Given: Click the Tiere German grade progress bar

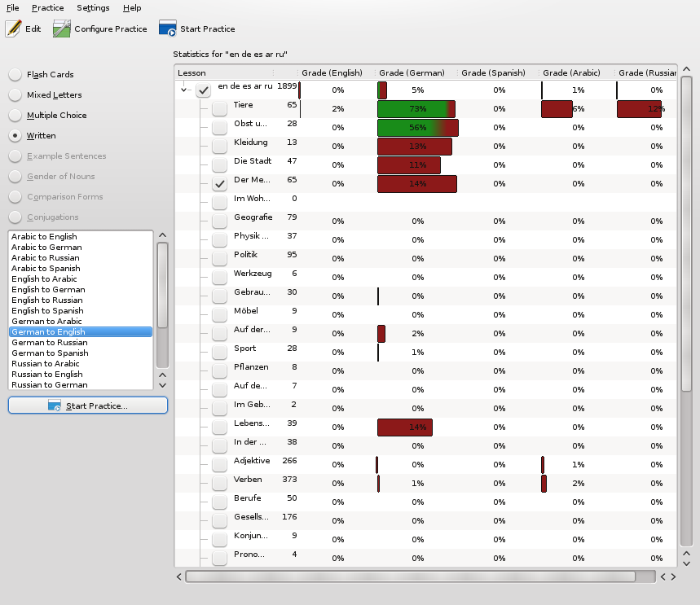Looking at the screenshot, I should tap(416, 109).
